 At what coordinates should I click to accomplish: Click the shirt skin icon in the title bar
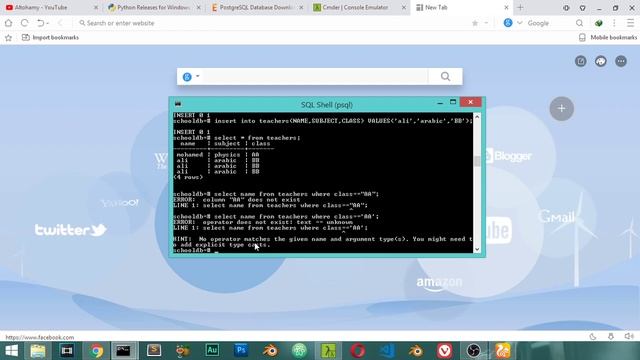pos(582,8)
